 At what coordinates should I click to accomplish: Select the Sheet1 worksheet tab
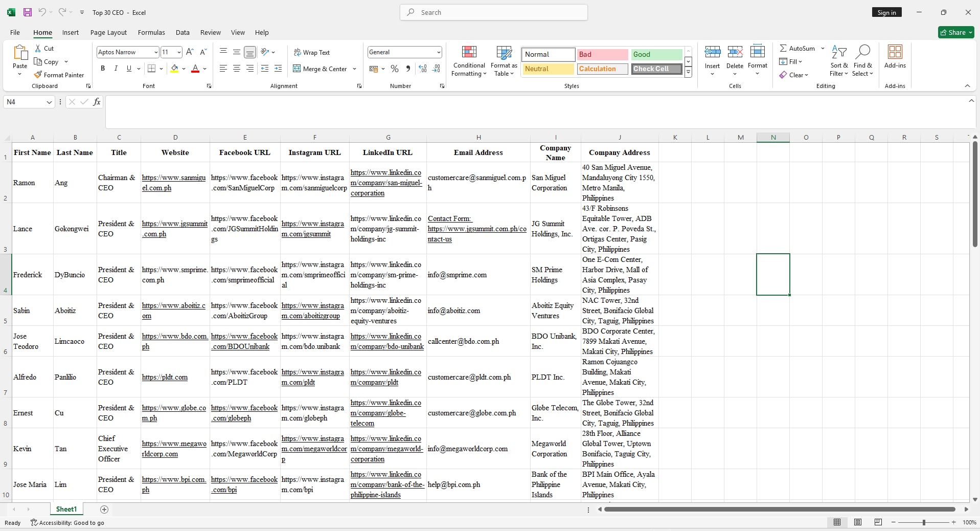pos(66,510)
